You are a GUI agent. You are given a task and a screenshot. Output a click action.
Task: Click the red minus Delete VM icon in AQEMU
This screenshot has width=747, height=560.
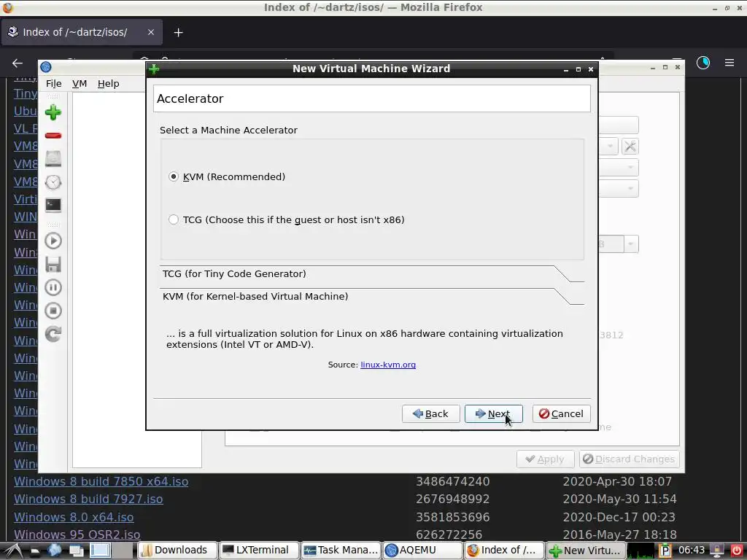[53, 136]
